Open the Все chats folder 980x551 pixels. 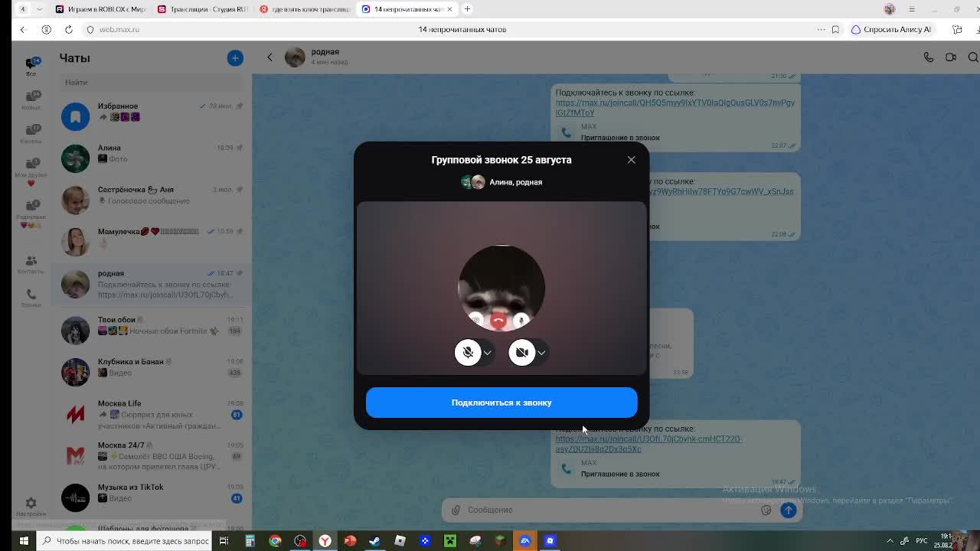point(31,67)
